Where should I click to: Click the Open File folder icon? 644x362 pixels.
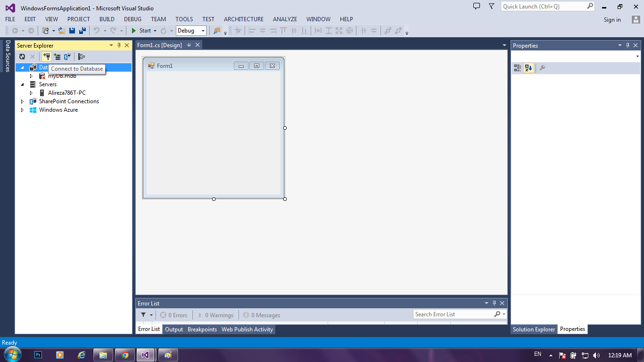62,31
